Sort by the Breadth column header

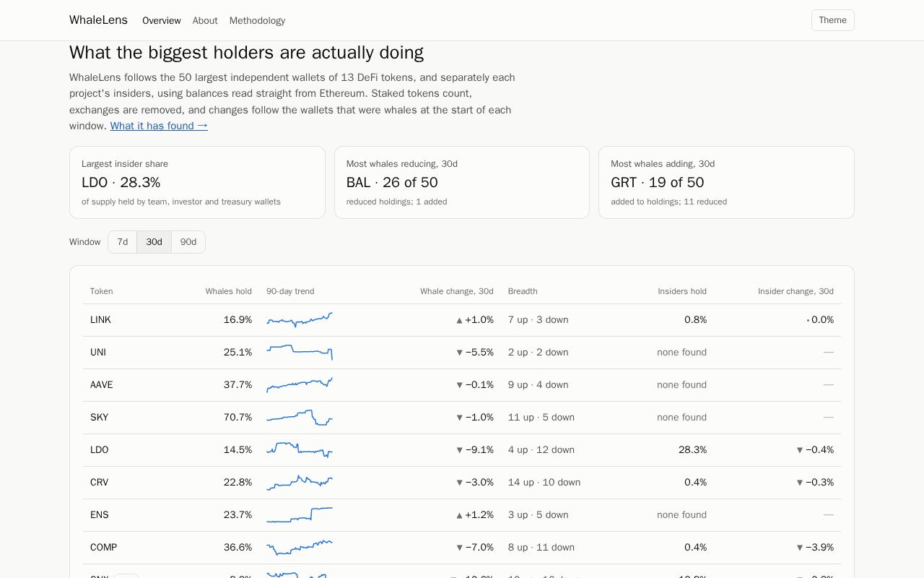coord(523,291)
